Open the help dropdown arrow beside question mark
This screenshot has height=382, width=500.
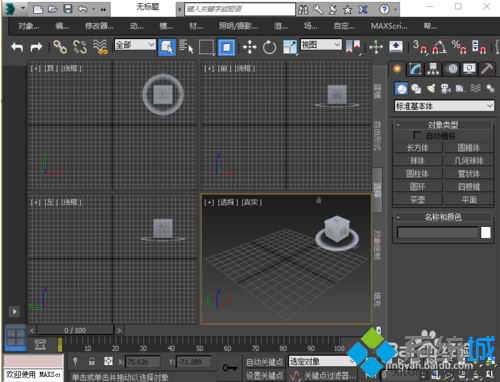395,9
